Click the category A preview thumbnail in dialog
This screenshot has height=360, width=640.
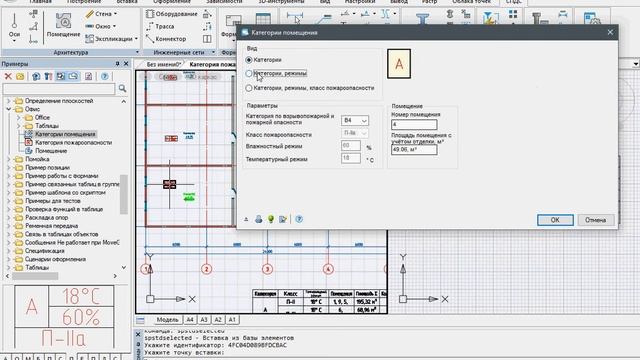399,64
